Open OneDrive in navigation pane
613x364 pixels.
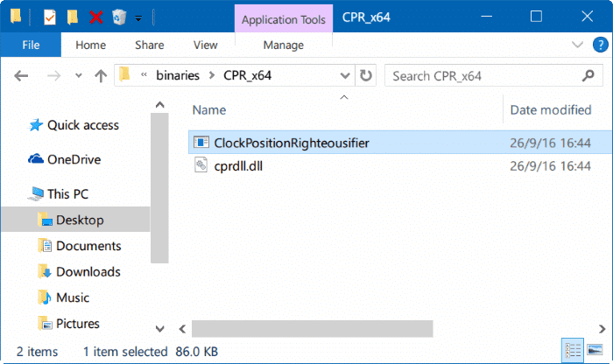[74, 159]
